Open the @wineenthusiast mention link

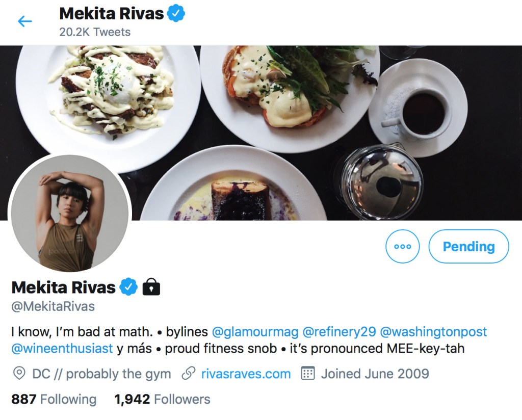click(62, 349)
